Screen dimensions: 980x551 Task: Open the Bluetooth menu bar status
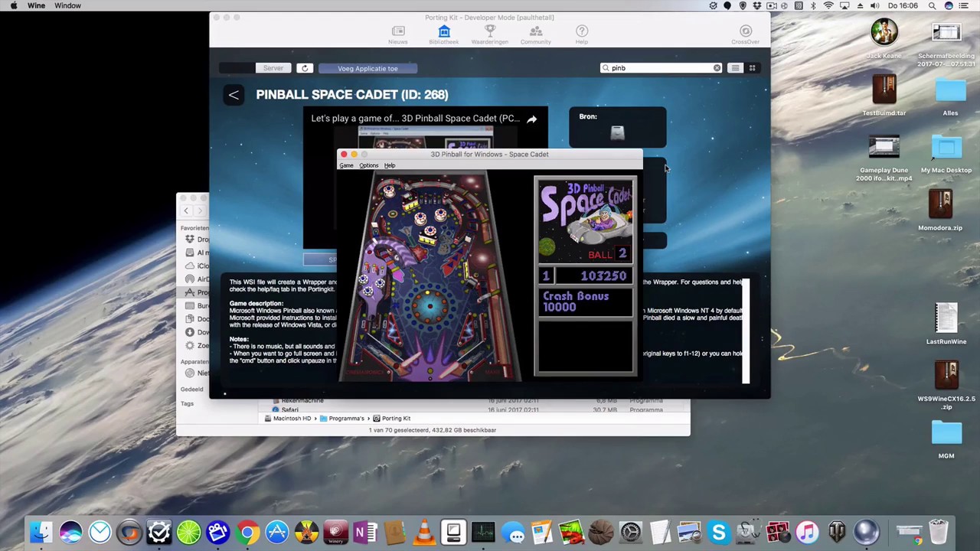coord(813,5)
